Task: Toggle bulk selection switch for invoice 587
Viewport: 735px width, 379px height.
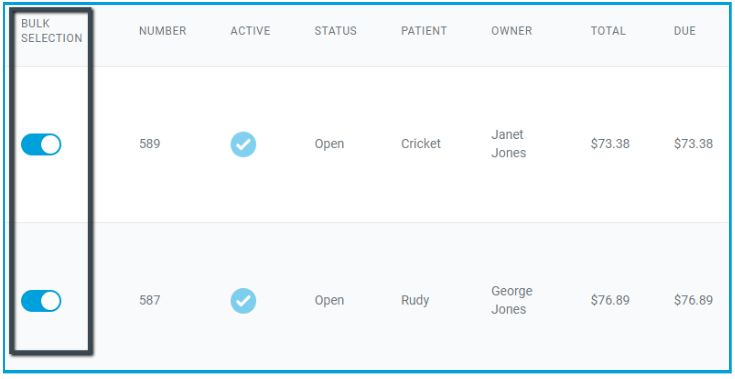Action: point(41,301)
